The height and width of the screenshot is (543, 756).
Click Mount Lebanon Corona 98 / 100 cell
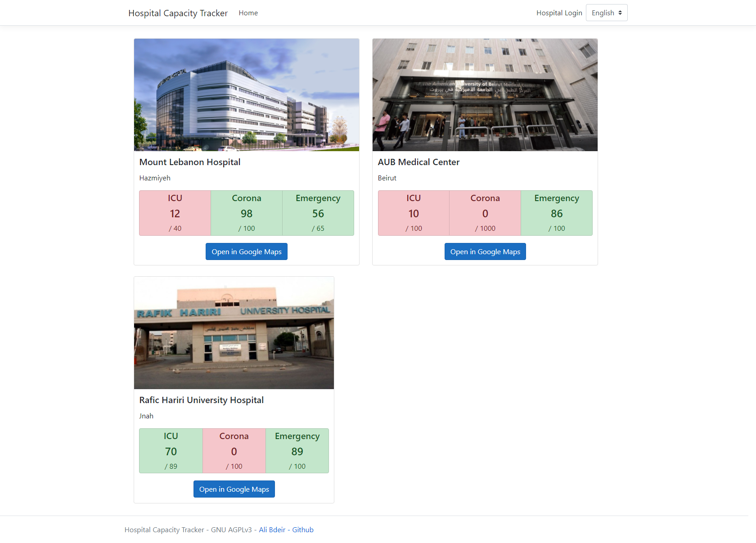click(247, 213)
